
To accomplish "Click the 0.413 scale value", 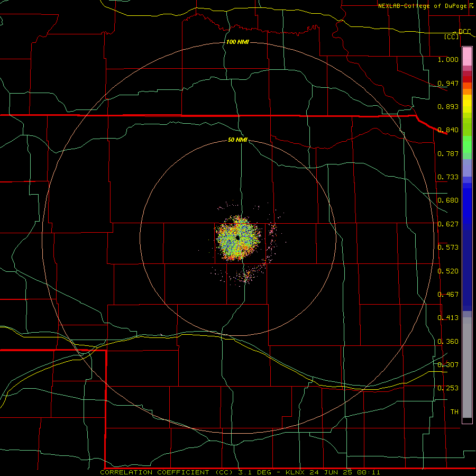I will 448,318.
